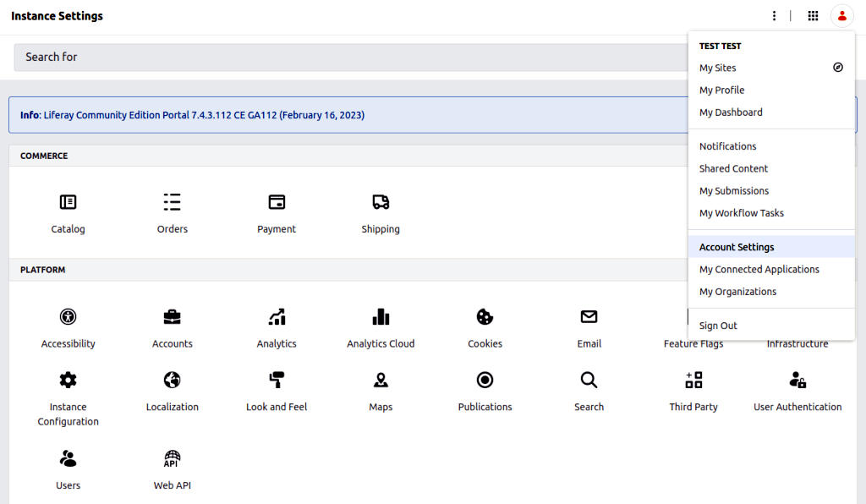Open the Analytics Cloud bar icon
Screen dimensions: 866x504
[381, 317]
